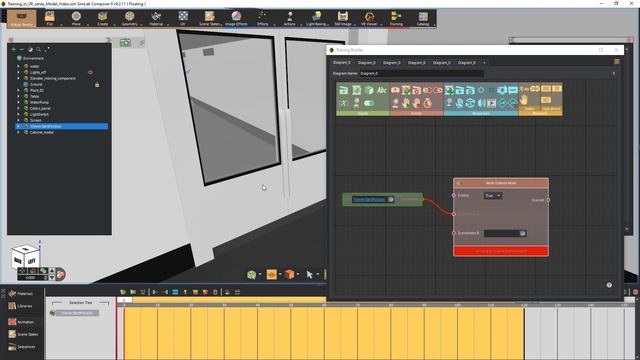The width and height of the screenshot is (640, 360).
Task: Toggle visibility eye on Lights_off row
Action: (x=90, y=72)
